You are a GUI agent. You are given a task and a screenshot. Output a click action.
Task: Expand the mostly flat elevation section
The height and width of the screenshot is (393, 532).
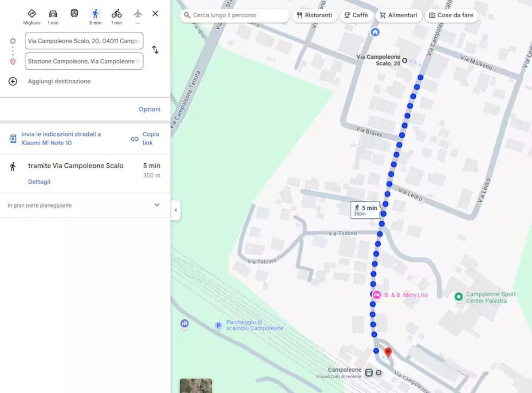[157, 205]
